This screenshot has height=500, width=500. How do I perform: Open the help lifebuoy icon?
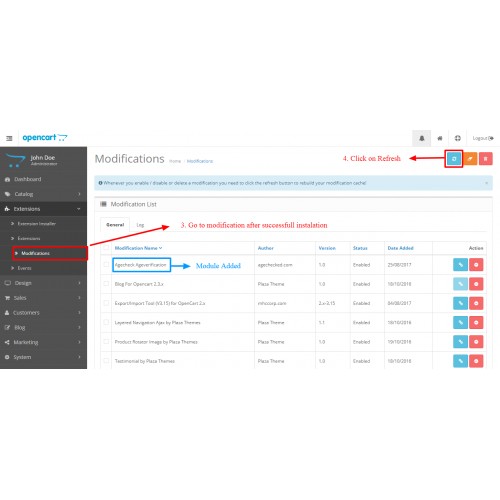click(458, 138)
